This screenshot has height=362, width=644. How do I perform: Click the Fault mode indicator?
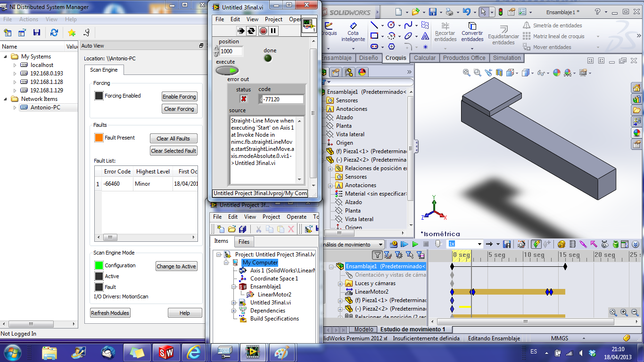click(99, 287)
